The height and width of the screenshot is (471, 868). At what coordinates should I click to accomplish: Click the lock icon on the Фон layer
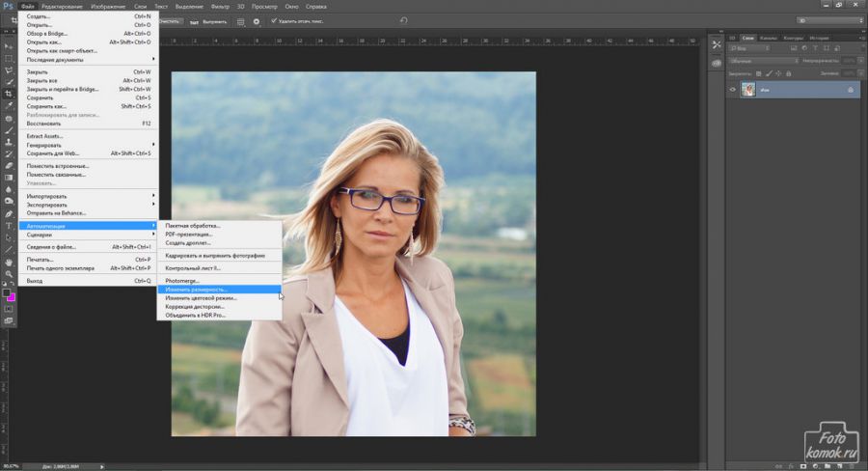tap(850, 89)
